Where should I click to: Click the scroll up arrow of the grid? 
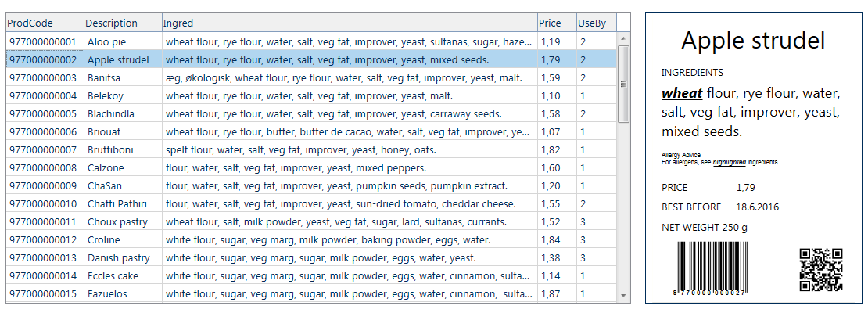[x=623, y=38]
